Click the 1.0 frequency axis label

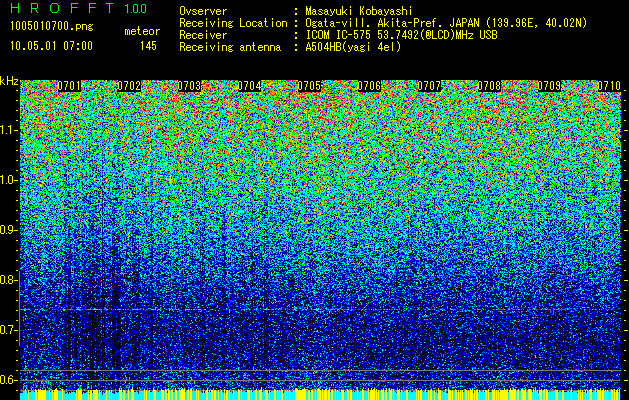tap(9, 180)
